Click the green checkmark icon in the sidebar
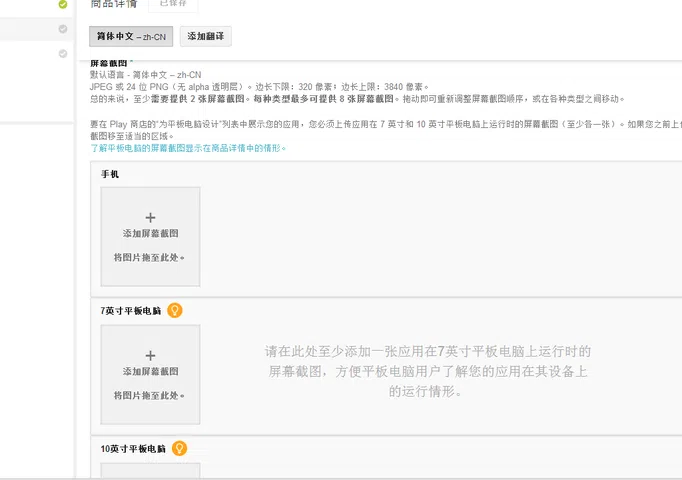This screenshot has width=682, height=480. [x=63, y=4]
